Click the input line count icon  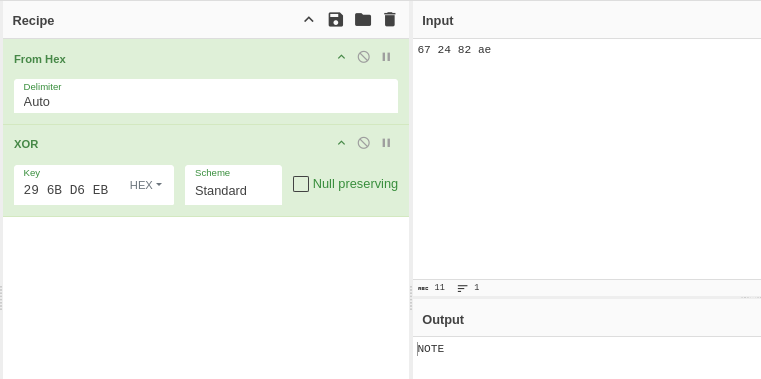pyautogui.click(x=463, y=288)
